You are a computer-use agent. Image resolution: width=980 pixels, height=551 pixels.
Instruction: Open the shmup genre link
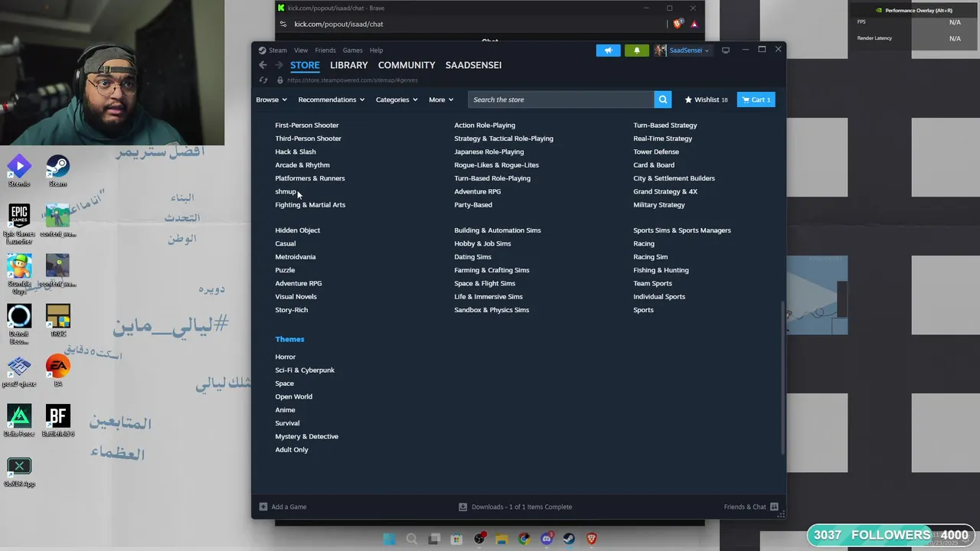[x=285, y=191]
